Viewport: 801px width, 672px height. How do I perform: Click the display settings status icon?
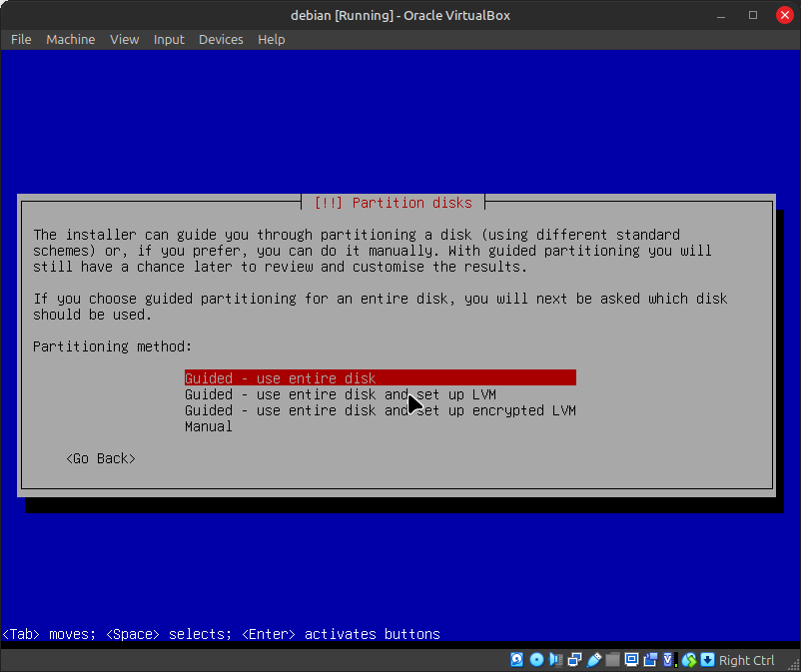tap(631, 660)
